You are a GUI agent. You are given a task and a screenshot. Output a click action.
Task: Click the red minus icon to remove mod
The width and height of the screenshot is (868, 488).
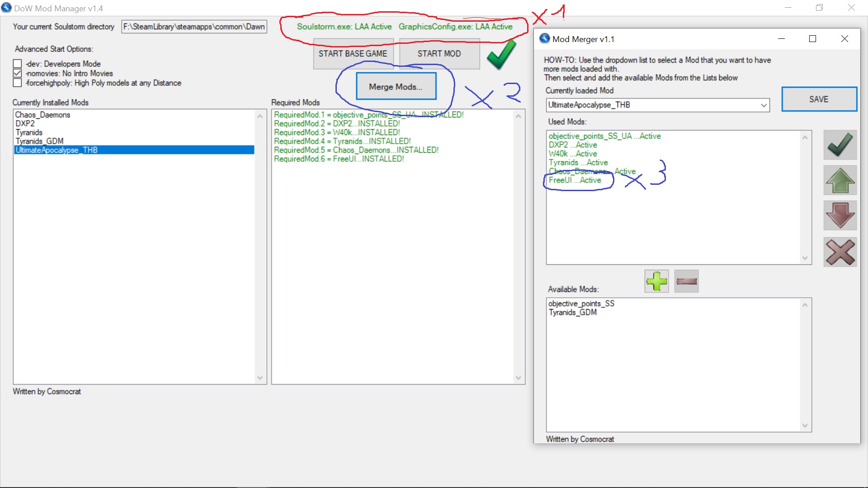coord(686,282)
